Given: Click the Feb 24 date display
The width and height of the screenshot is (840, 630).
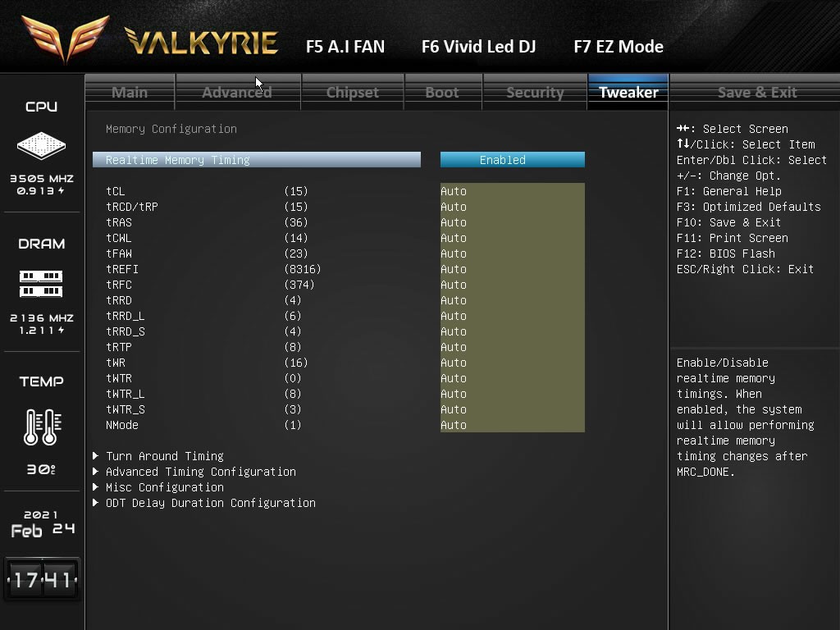Looking at the screenshot, I should 43,530.
